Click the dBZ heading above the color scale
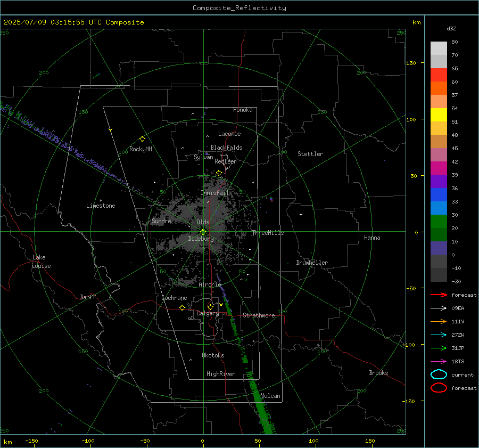 point(451,28)
